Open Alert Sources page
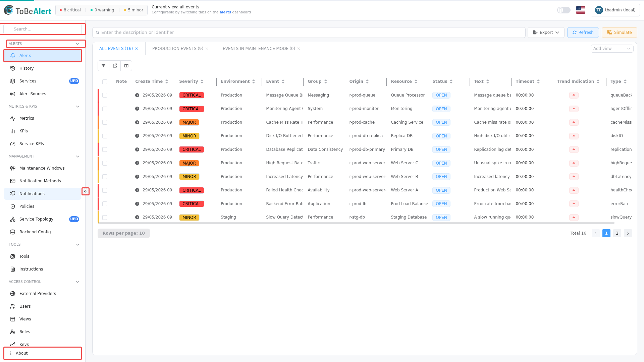The image size is (644, 362). (x=43, y=94)
